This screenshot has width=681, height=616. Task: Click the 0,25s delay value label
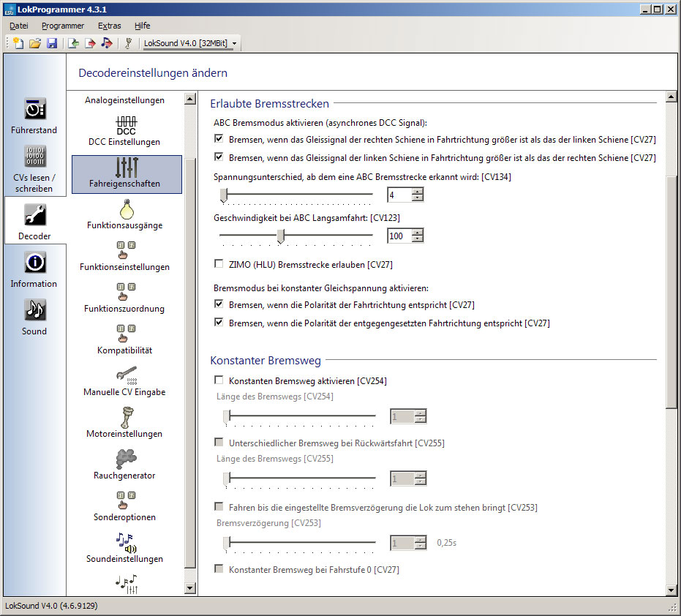[446, 543]
